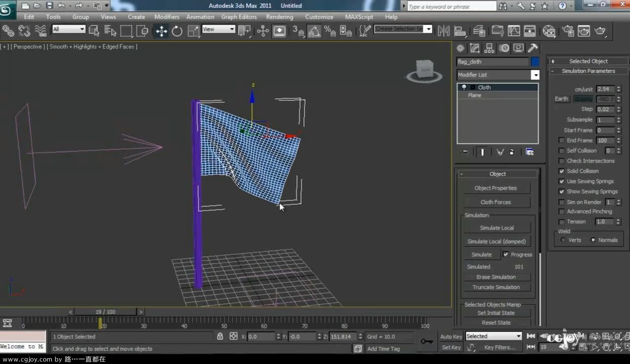Image resolution: width=630 pixels, height=364 pixels.
Task: Disable Use Sewing Springs
Action: [562, 182]
